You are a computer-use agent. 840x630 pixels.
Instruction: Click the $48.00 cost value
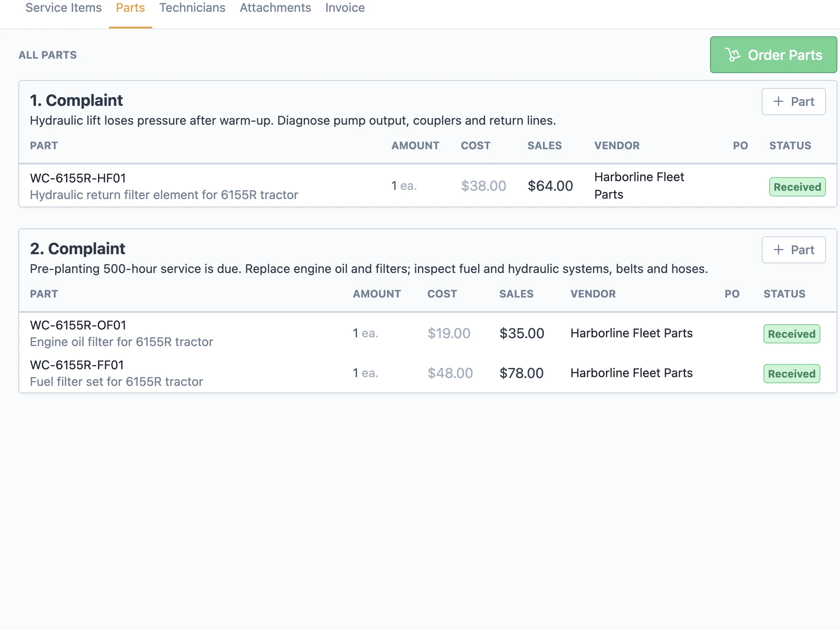[450, 373]
